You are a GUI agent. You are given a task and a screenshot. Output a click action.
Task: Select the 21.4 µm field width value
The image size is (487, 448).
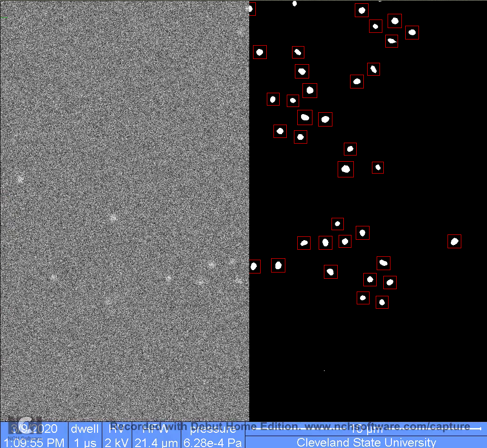(x=156, y=442)
